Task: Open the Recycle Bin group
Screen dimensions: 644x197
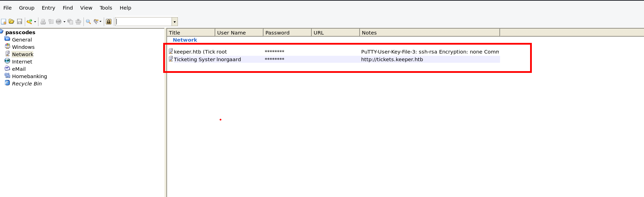Action: click(x=27, y=84)
